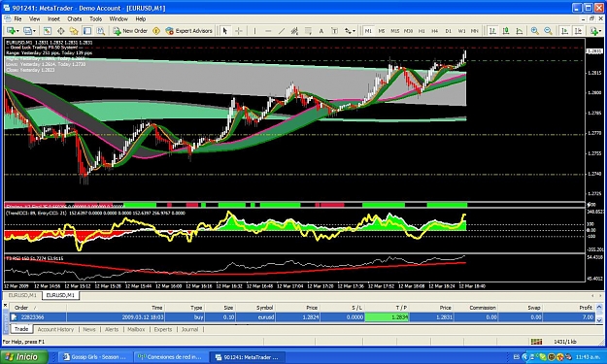Switch chart to M5 timeframe
The height and width of the screenshot is (364, 607).
pos(382,31)
